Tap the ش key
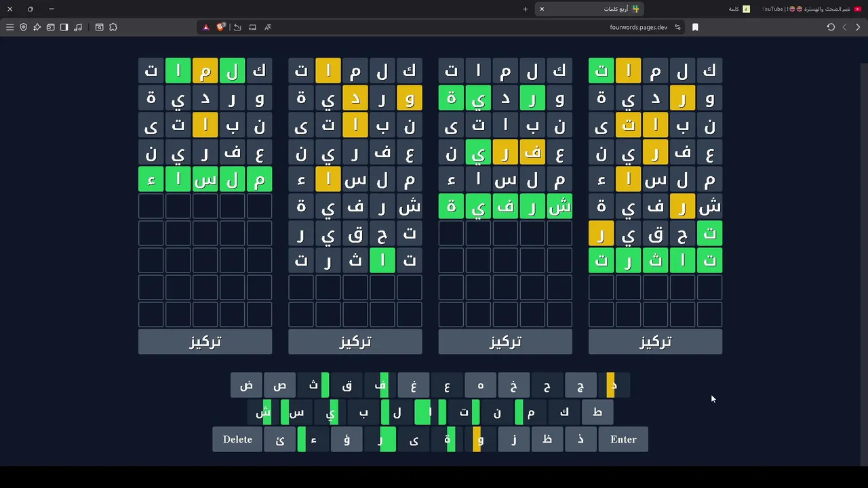This screenshot has width=868, height=488. pyautogui.click(x=263, y=412)
